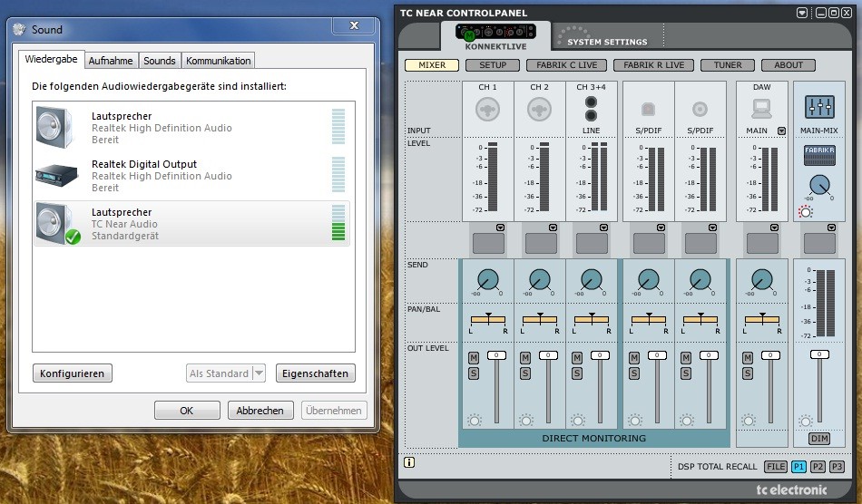This screenshot has width=862, height=504.
Task: Click the DAW pan/balance slider
Action: [x=762, y=319]
